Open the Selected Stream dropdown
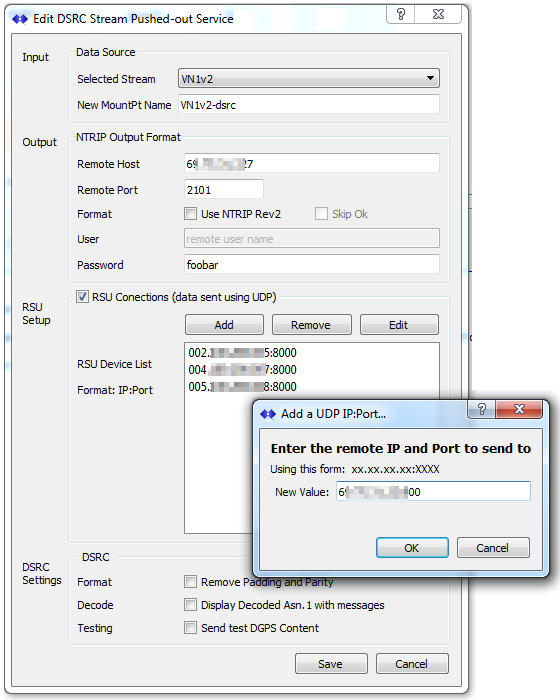The width and height of the screenshot is (560, 700). pyautogui.click(x=309, y=79)
